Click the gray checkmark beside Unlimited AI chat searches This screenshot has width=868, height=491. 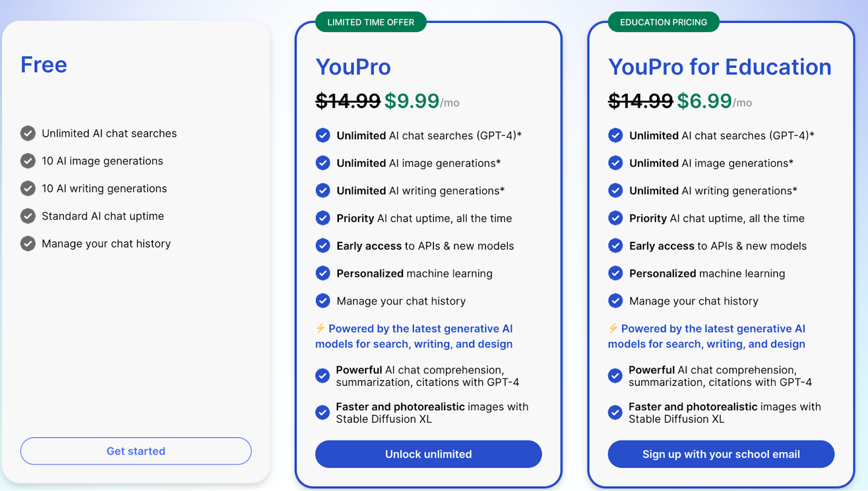pyautogui.click(x=28, y=133)
